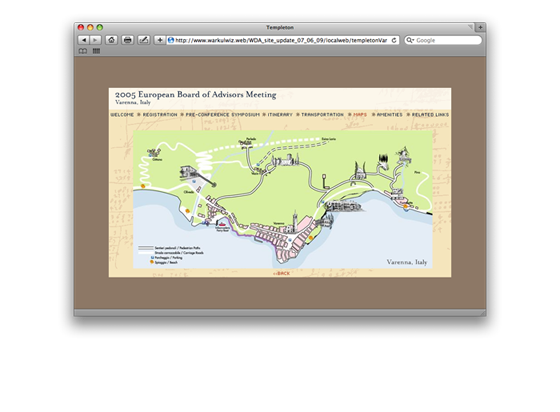Screen dimensions: 560x412
Task: Click the red Back link below the map
Action: click(x=281, y=273)
